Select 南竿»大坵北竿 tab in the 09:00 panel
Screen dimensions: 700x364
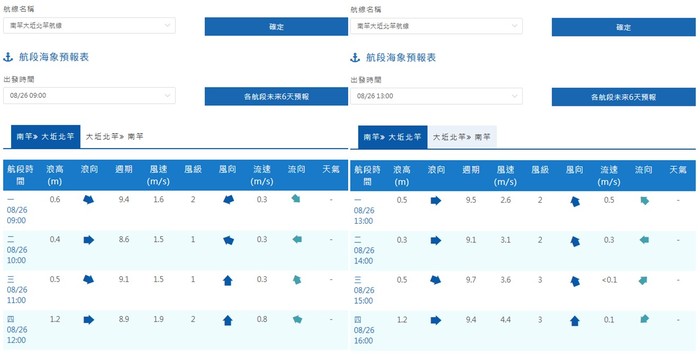click(46, 137)
